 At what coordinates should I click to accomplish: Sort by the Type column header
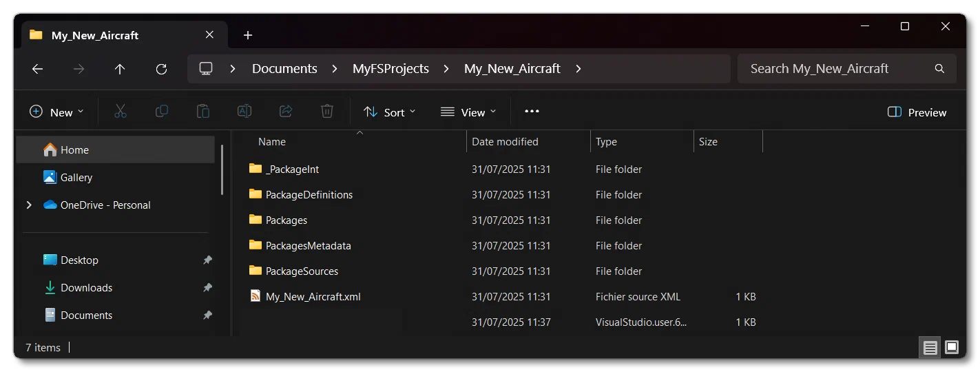click(x=606, y=142)
